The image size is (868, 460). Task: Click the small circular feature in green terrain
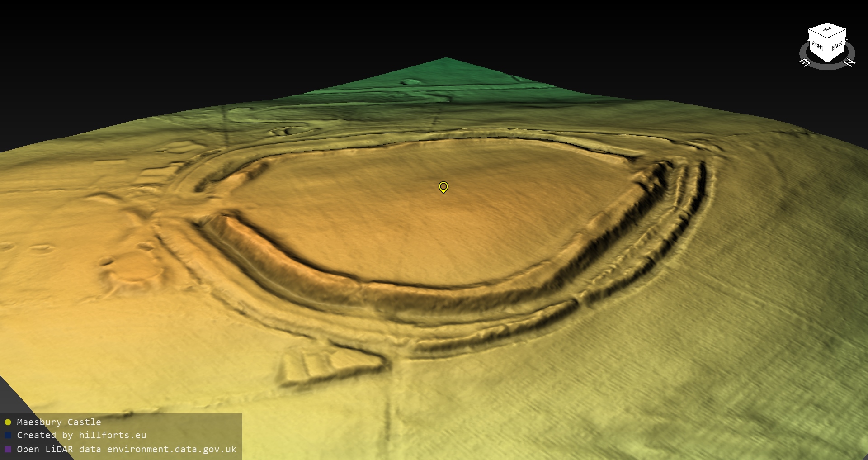coord(410,82)
